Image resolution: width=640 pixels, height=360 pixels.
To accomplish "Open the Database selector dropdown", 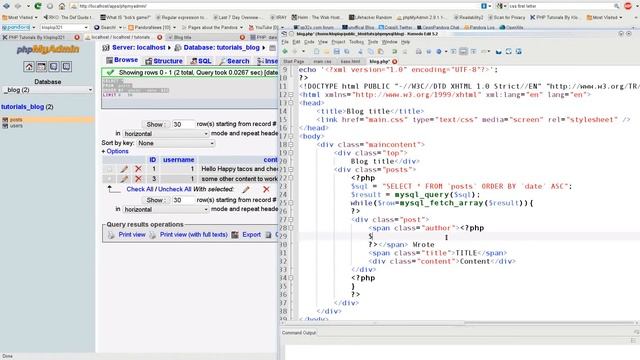I will [x=48, y=90].
